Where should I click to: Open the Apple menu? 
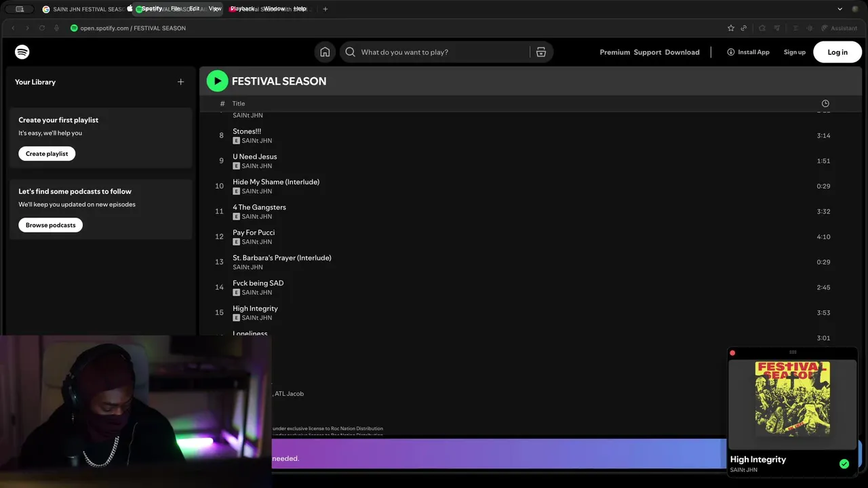tap(130, 9)
